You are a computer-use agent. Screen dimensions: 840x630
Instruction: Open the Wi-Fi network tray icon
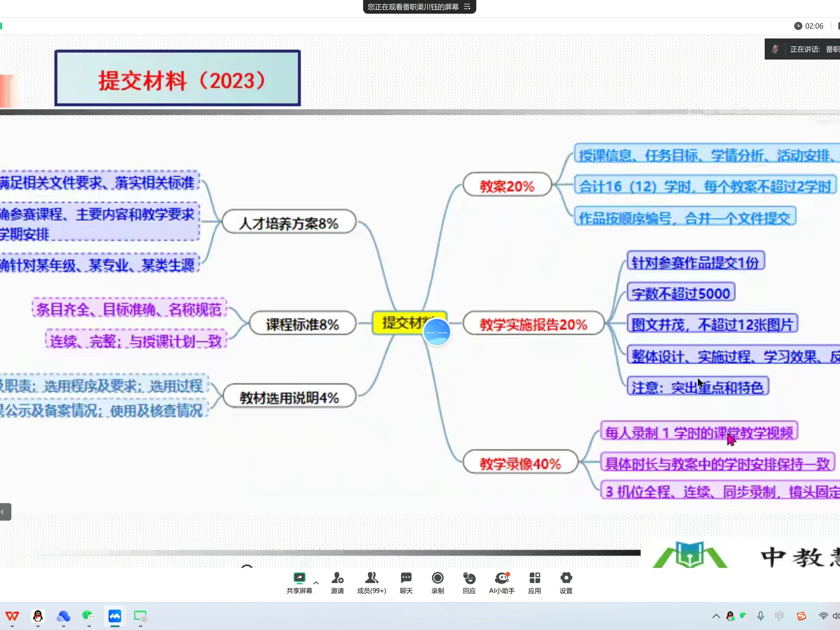click(x=823, y=616)
